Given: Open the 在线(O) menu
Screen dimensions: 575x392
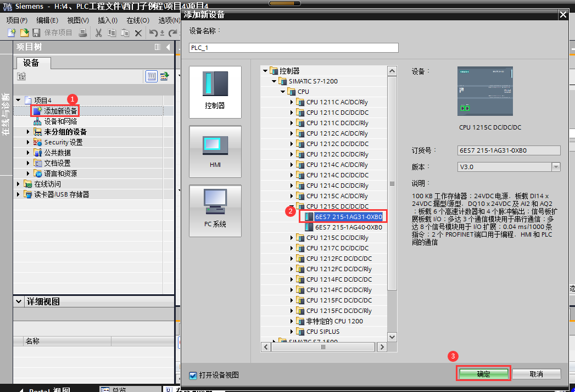Looking at the screenshot, I should (138, 20).
